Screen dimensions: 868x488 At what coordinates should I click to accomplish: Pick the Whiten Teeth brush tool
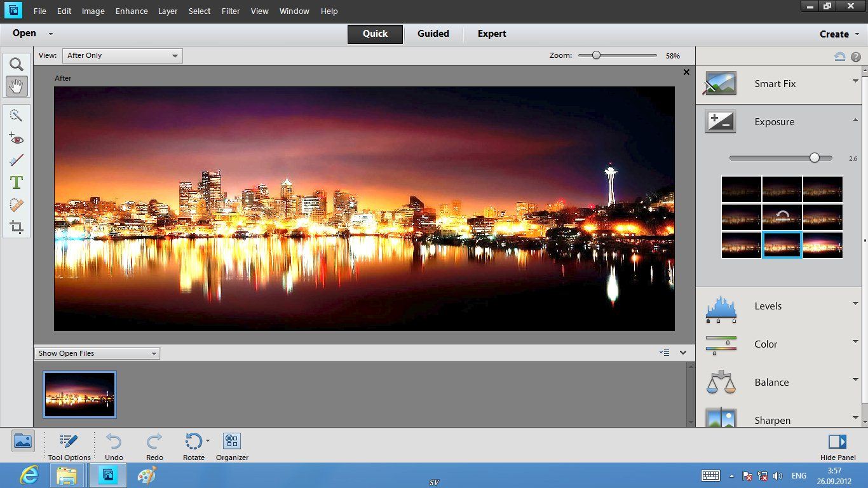pos(17,160)
